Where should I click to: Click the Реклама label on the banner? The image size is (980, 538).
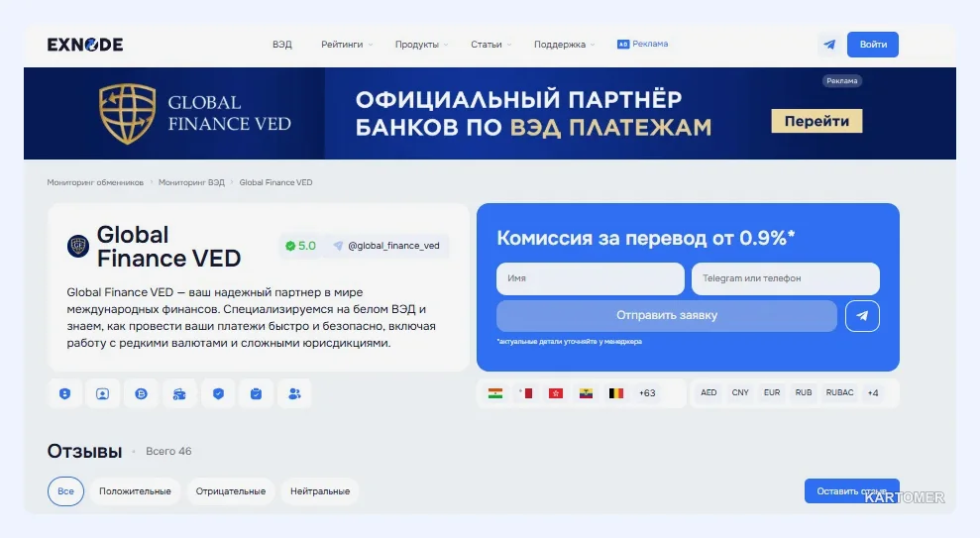tap(842, 80)
